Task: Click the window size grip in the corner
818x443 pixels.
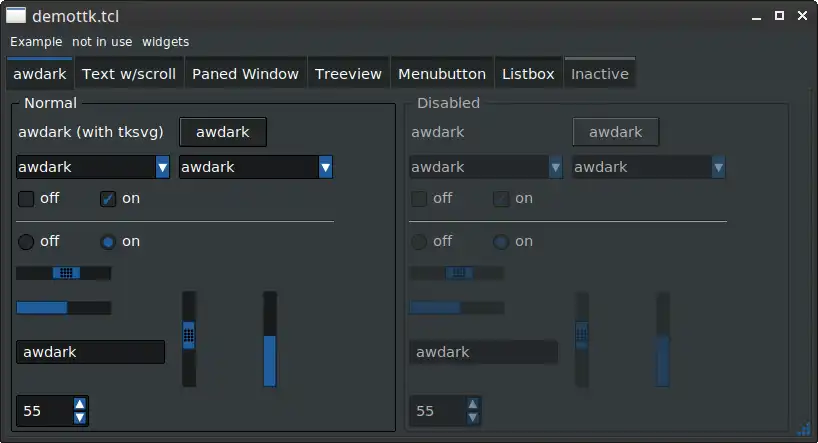Action: 804,429
